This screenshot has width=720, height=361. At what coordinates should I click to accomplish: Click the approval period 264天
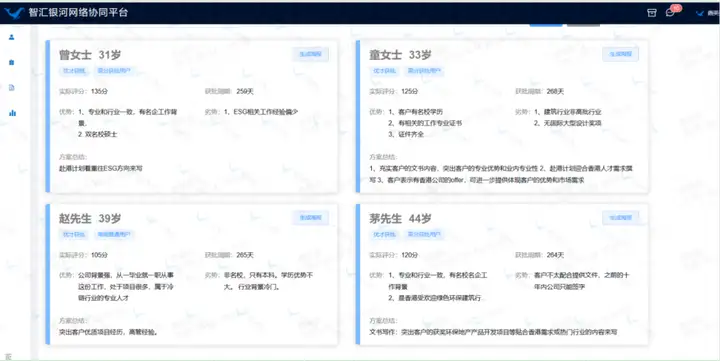pos(555,255)
